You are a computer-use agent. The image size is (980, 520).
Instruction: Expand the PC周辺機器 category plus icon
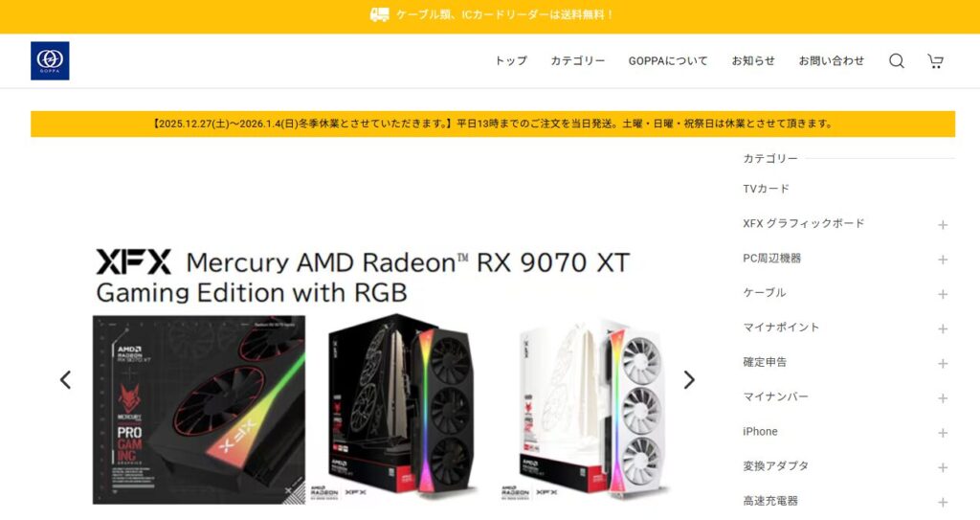pyautogui.click(x=943, y=260)
